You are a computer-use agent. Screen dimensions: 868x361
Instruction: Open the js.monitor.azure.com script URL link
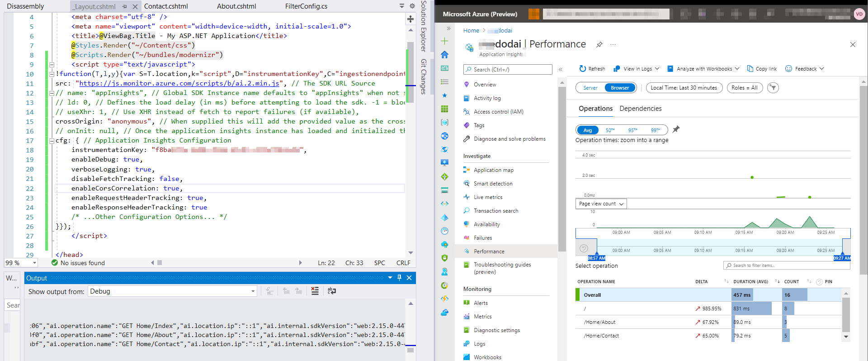(x=179, y=83)
